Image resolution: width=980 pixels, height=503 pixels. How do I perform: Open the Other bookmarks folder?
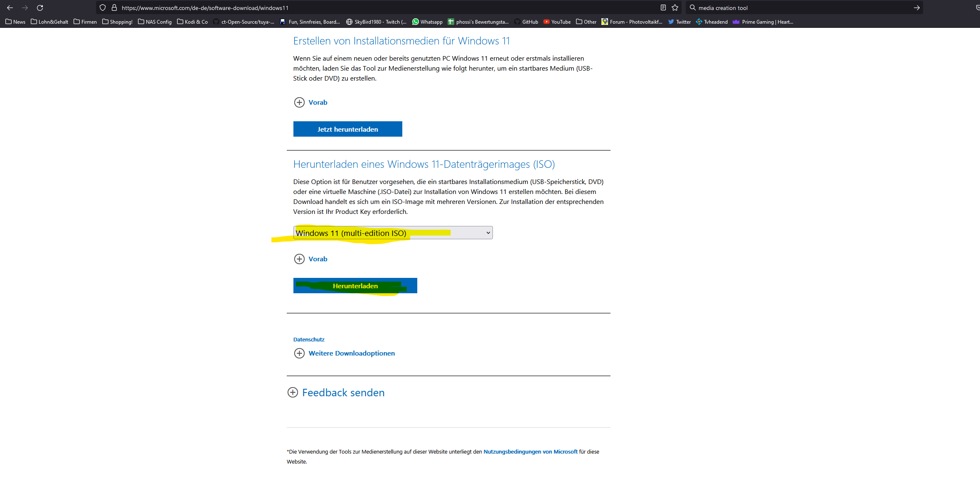click(586, 22)
